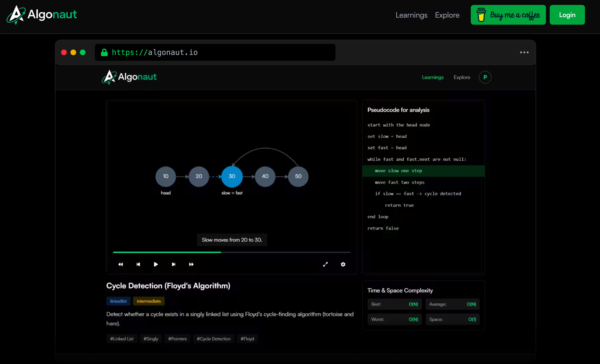Image resolution: width=600 pixels, height=364 pixels.
Task: Click the Buy me a coffee button
Action: [x=508, y=15]
